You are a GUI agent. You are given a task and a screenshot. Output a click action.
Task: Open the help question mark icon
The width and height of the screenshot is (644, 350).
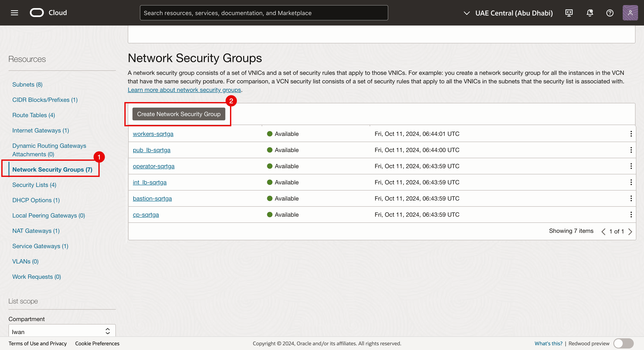[610, 13]
